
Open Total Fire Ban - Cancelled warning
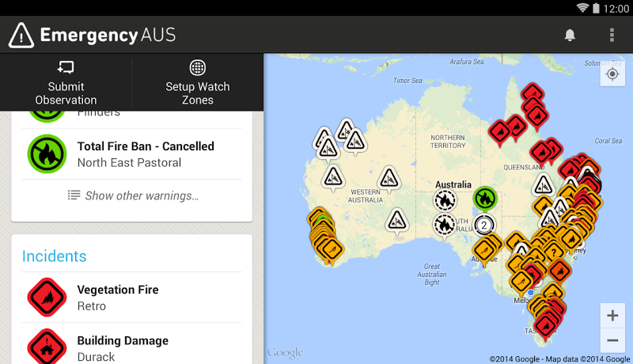click(x=131, y=154)
